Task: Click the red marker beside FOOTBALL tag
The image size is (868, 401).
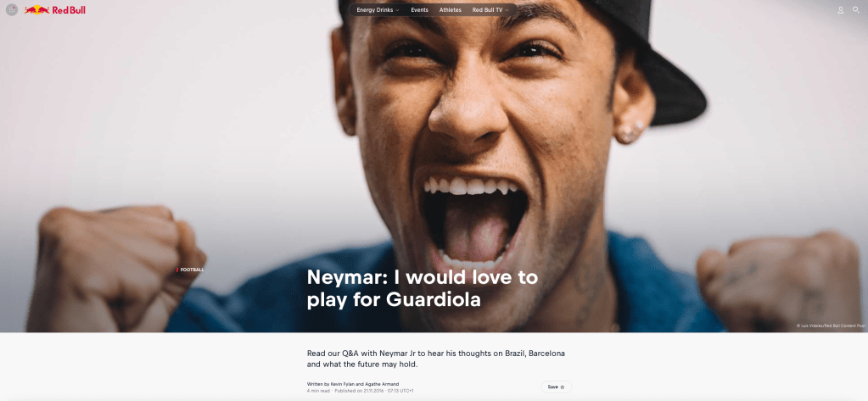Action: click(x=177, y=270)
